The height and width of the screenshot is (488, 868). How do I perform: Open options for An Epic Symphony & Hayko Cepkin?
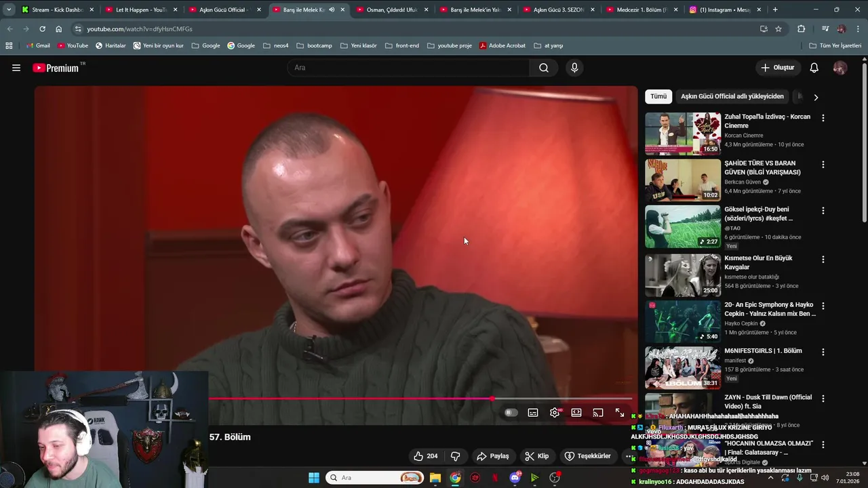click(823, 306)
